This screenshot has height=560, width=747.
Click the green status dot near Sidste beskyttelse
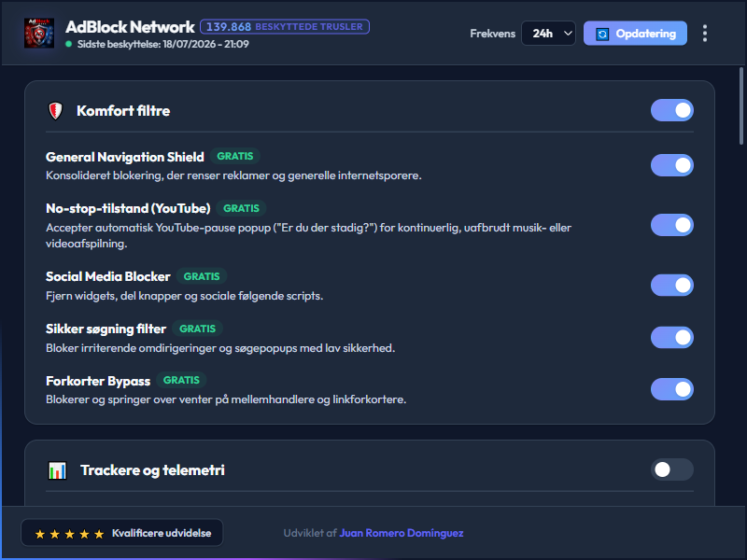coord(68,44)
